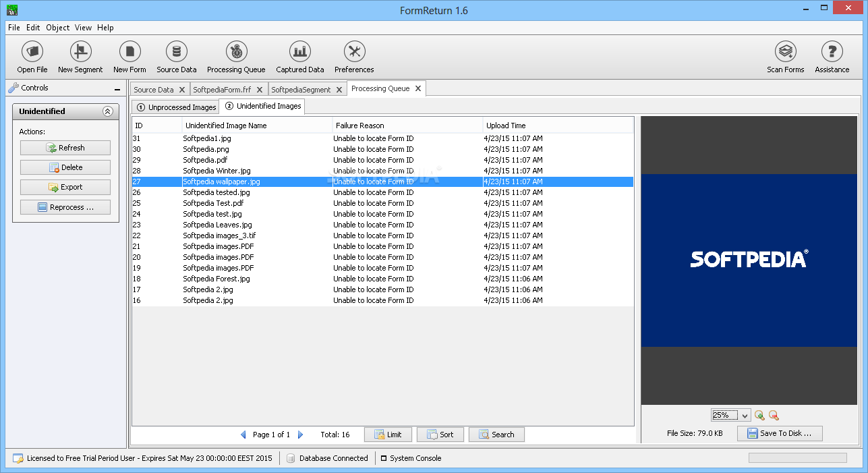Click the Database Connected status icon
Image resolution: width=868 pixels, height=473 pixels.
291,458
